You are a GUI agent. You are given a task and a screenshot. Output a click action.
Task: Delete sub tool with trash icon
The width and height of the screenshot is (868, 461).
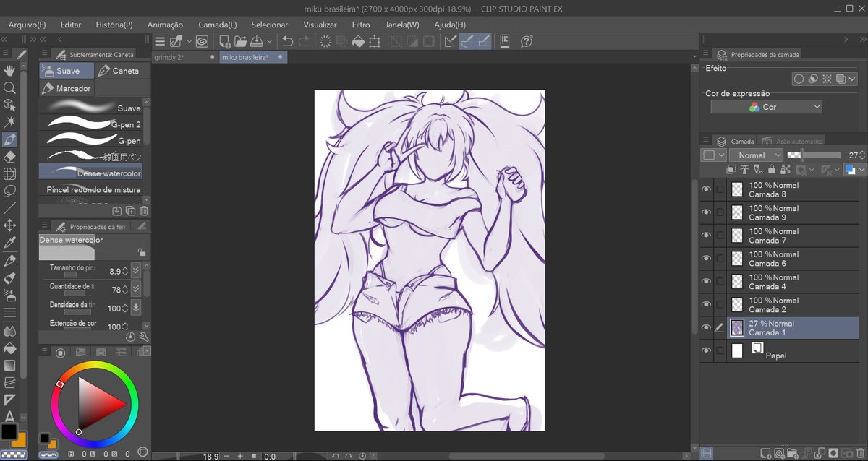pos(144,211)
